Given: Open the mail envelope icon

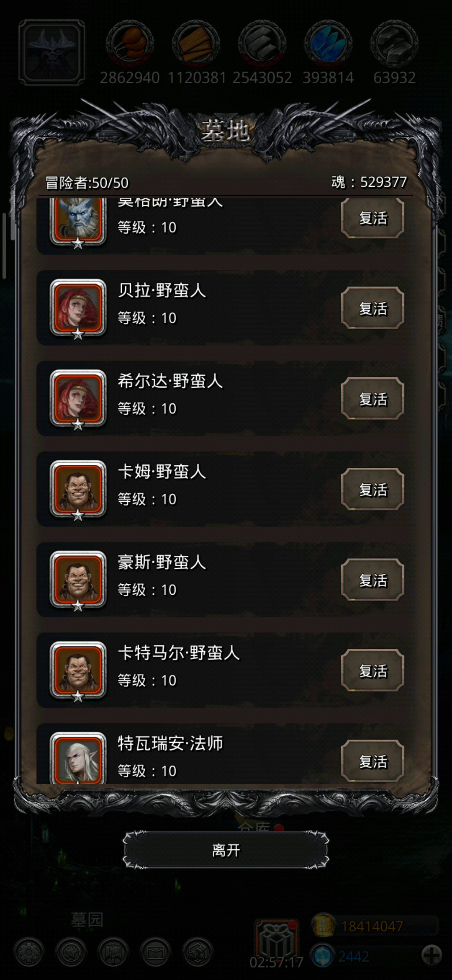Looking at the screenshot, I should [155, 953].
